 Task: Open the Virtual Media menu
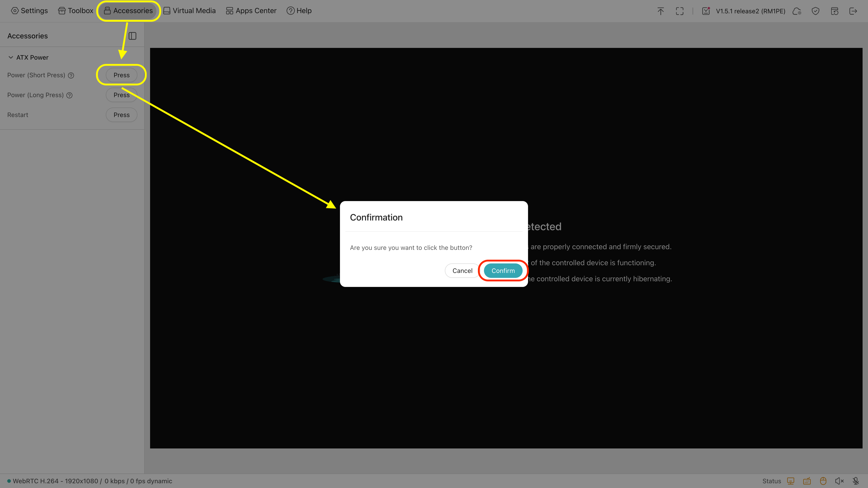point(189,11)
